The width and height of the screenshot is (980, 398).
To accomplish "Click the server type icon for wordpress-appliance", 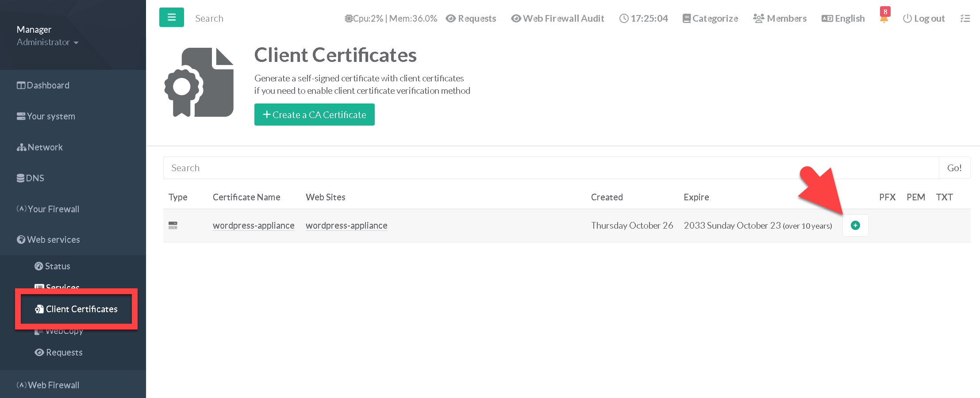I will coord(173,226).
